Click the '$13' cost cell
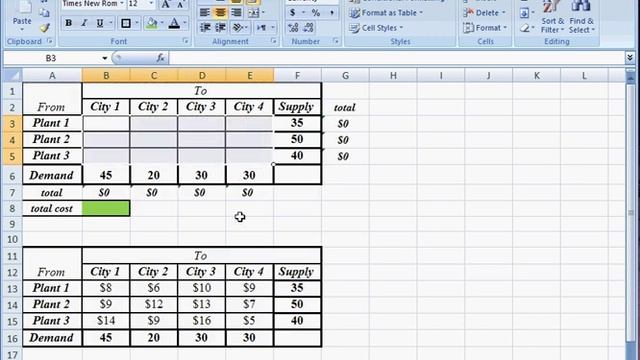This screenshot has width=640, height=360. coord(201,304)
